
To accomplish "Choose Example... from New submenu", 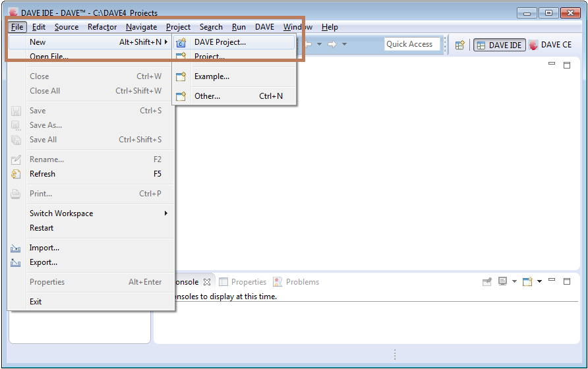I will click(234, 76).
